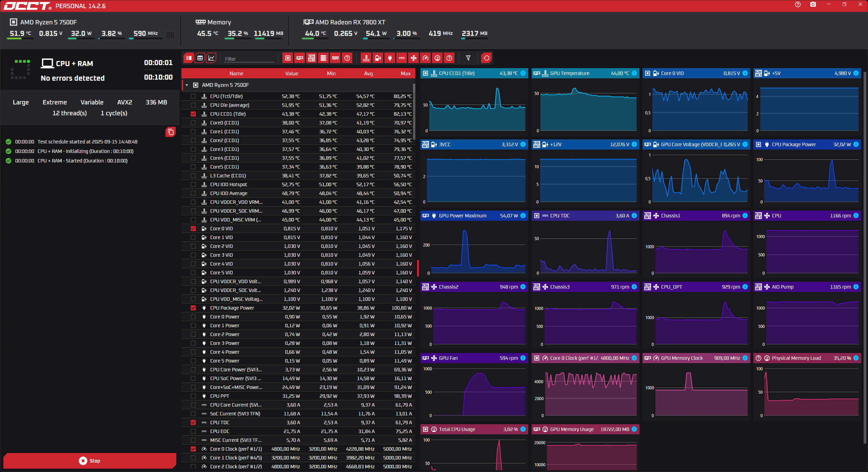Enable the CPU (Tctl/Tdie) checkbox
868x472 pixels.
click(193, 96)
